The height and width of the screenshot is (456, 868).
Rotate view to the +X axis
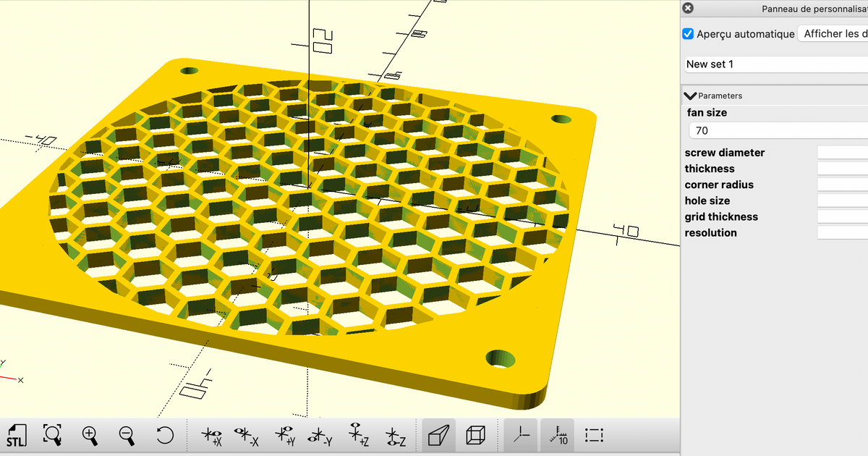210,435
